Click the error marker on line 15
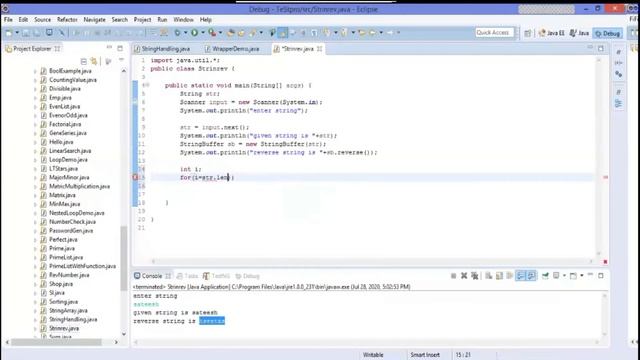The image size is (640, 360). [x=135, y=177]
